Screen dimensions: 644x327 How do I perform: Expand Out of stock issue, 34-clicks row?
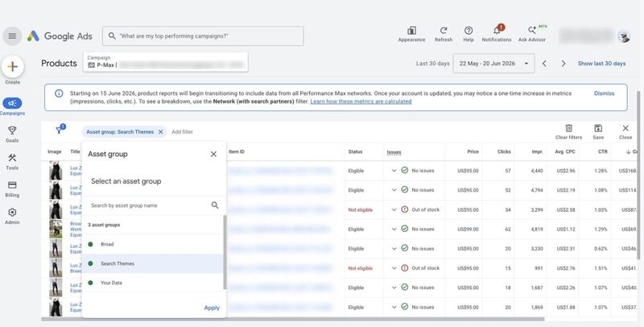pyautogui.click(x=394, y=209)
